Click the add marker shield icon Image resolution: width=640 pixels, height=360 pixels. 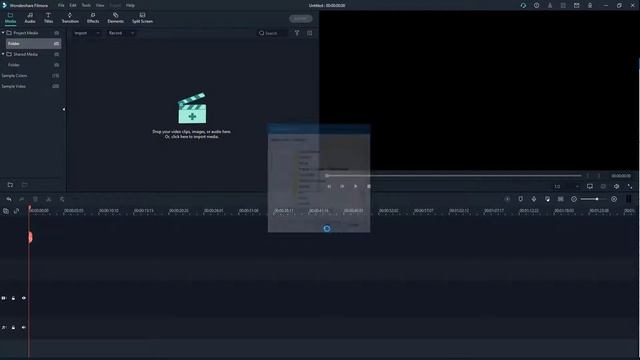520,199
